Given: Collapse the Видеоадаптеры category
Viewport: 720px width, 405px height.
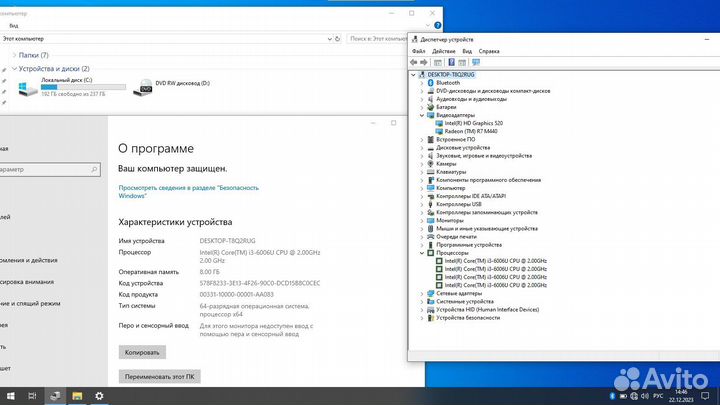Looking at the screenshot, I should click(422, 115).
